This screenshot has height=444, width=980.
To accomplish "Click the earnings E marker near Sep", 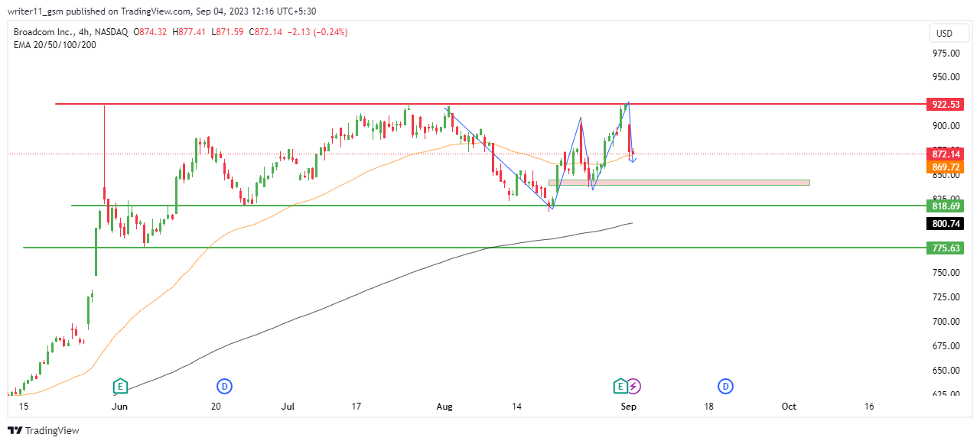I will pos(620,386).
